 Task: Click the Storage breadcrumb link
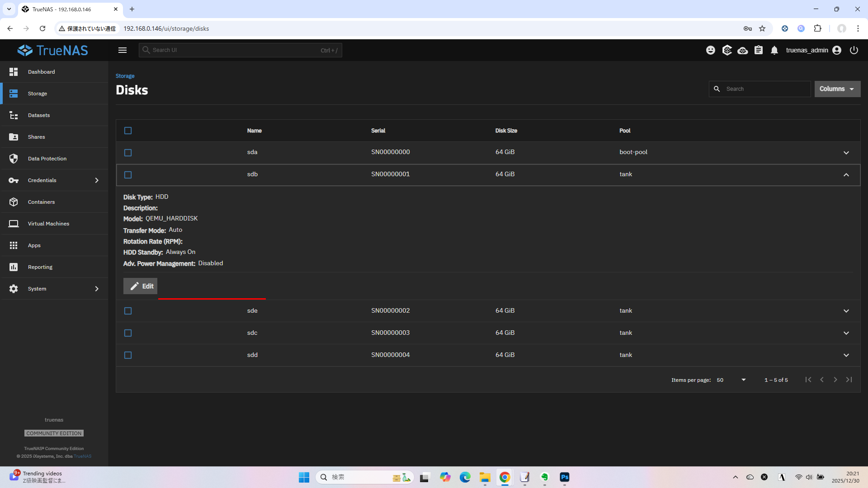point(125,76)
